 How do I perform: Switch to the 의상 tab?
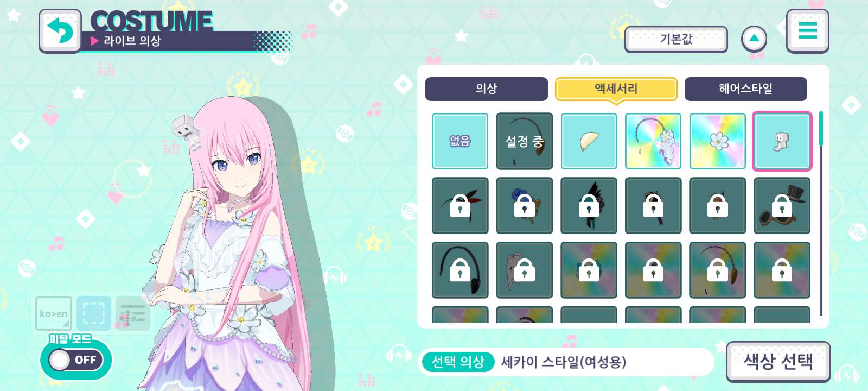tap(487, 89)
